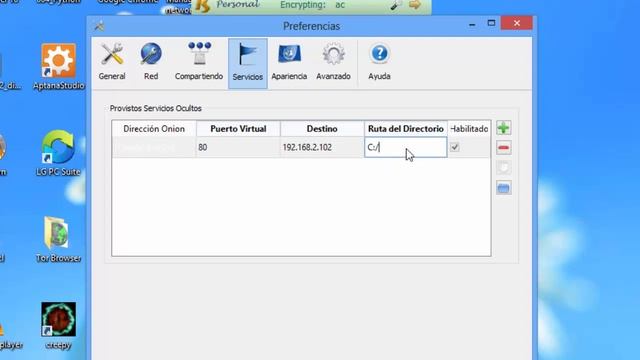This screenshot has width=640, height=360.
Task: Click the Dirección Onion column header
Action: (x=154, y=129)
